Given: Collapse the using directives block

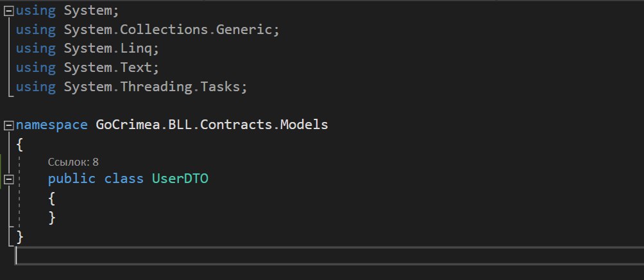Looking at the screenshot, I should pyautogui.click(x=8, y=12).
